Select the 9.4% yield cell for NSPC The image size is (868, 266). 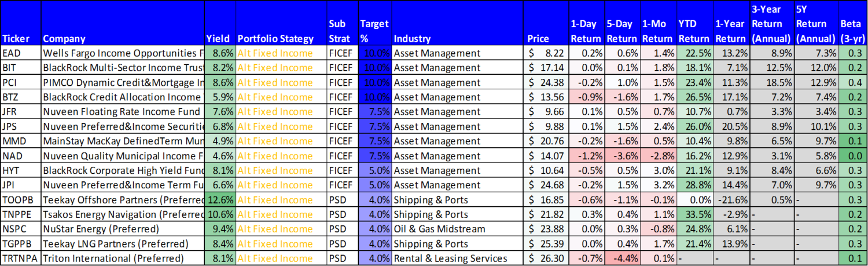click(220, 229)
